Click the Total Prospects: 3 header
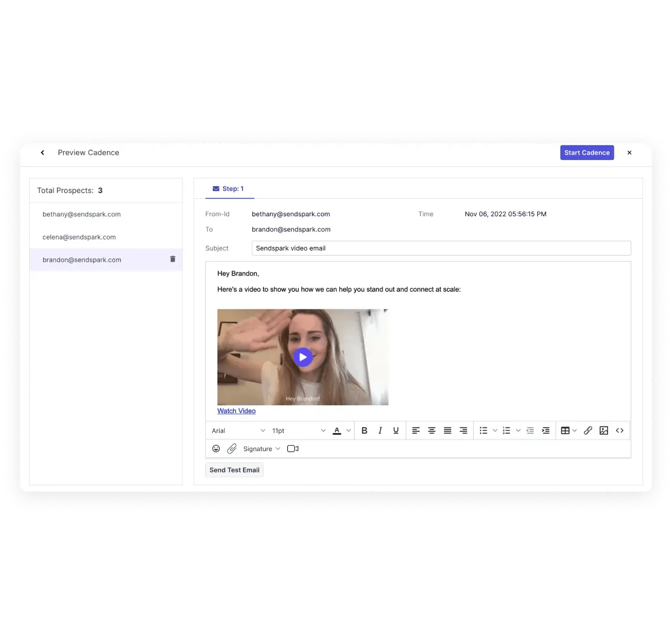Viewport: 672px width, 633px height. pyautogui.click(x=70, y=190)
